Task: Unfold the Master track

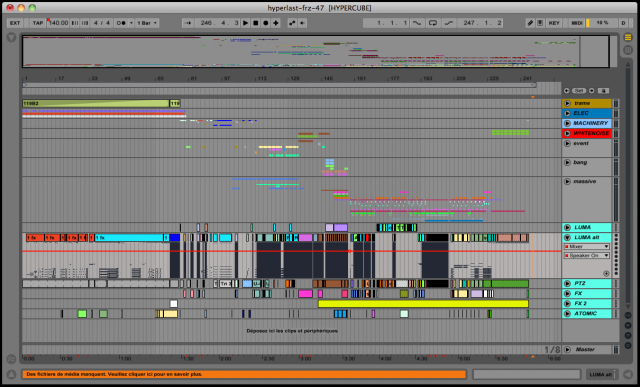Action: click(567, 349)
